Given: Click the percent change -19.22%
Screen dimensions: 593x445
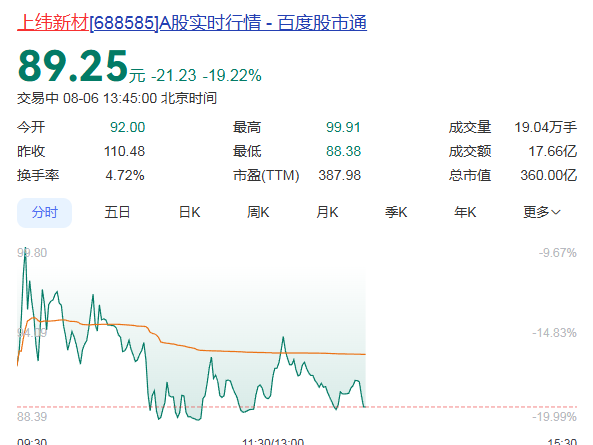Looking at the screenshot, I should point(232,75).
